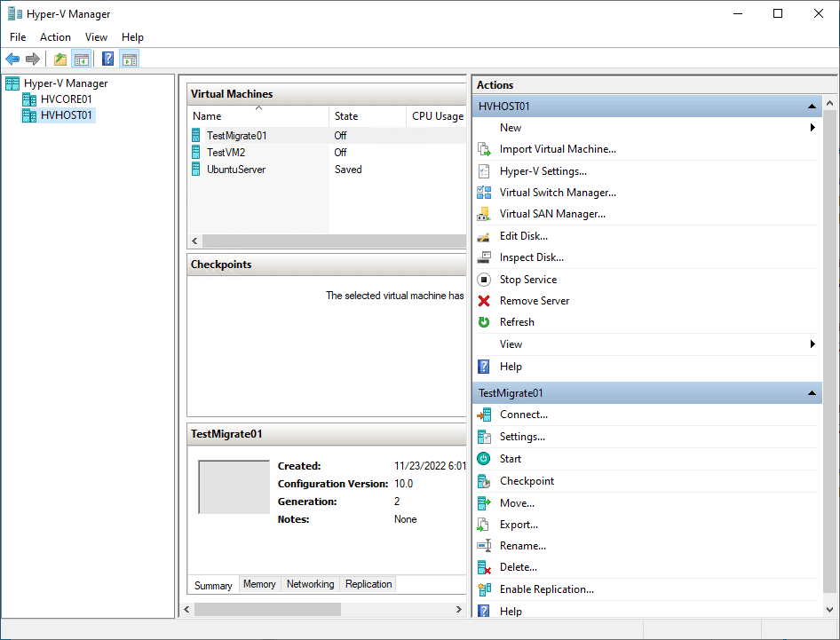Image resolution: width=840 pixels, height=640 pixels.
Task: Click the Stop Service icon
Action: pyautogui.click(x=484, y=280)
